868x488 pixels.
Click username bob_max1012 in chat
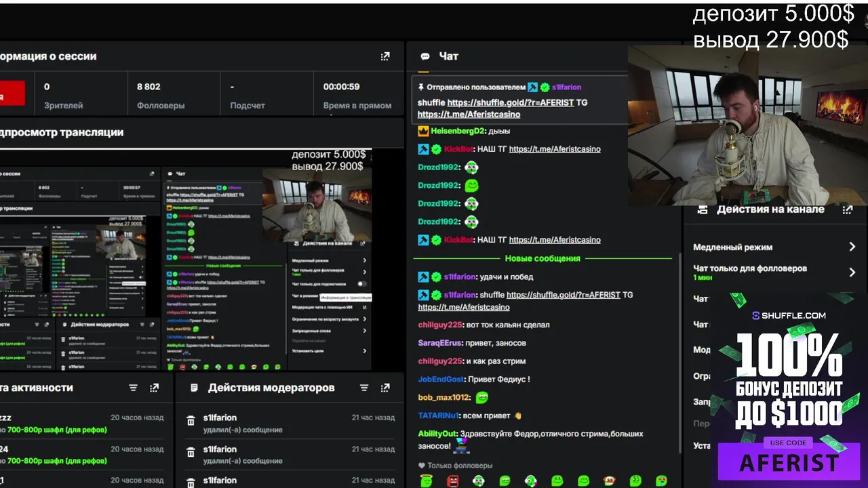coord(443,398)
